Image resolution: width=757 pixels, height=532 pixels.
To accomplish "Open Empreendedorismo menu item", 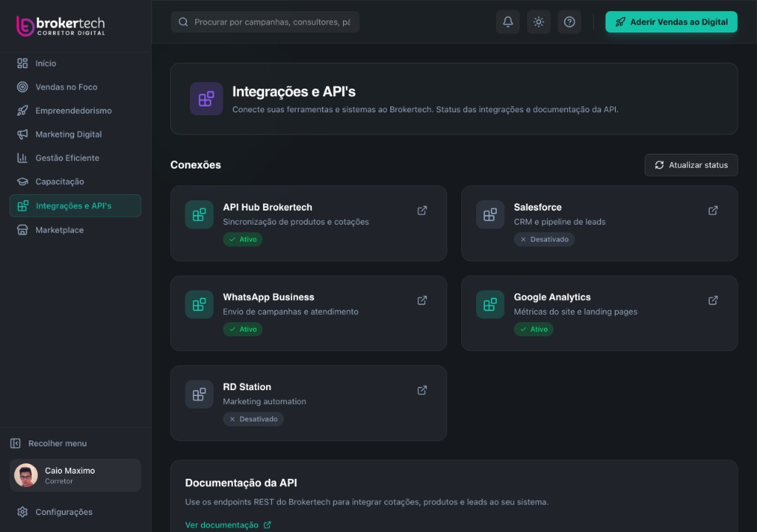I will click(75, 111).
